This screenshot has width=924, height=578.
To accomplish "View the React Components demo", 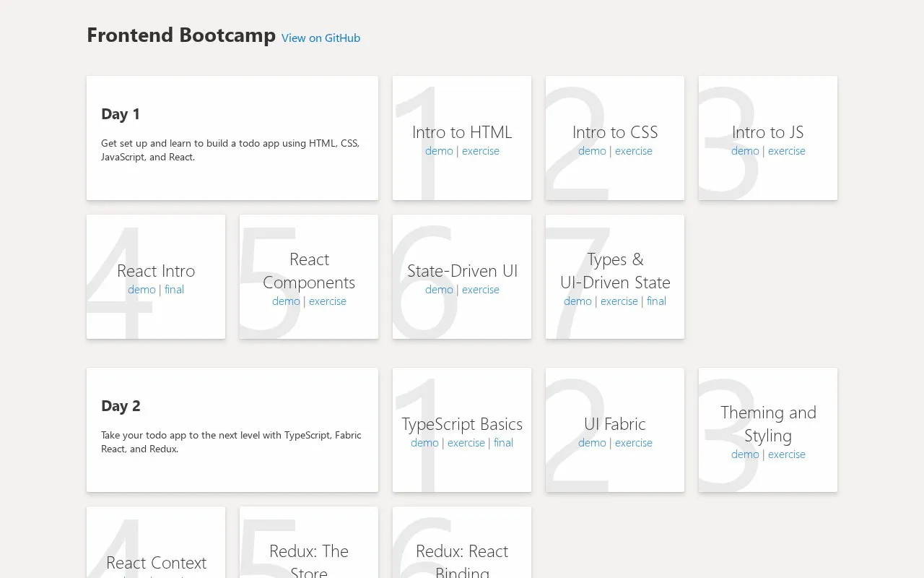I will tap(286, 301).
